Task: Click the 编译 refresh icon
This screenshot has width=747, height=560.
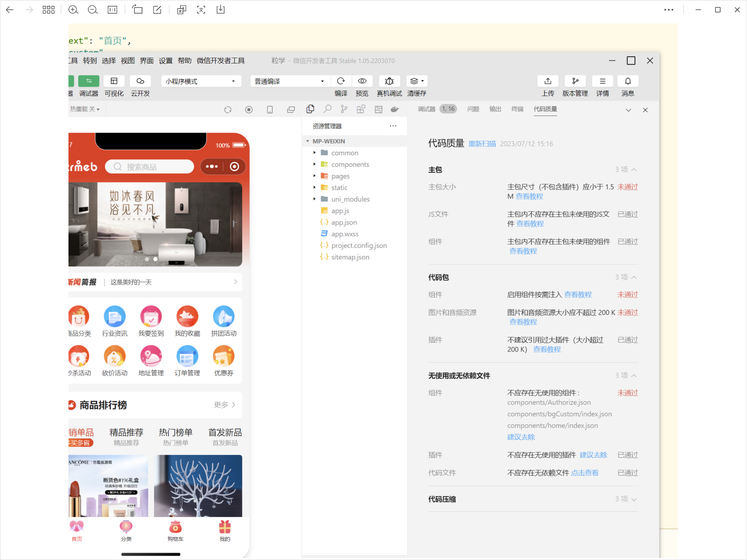Action: click(341, 81)
